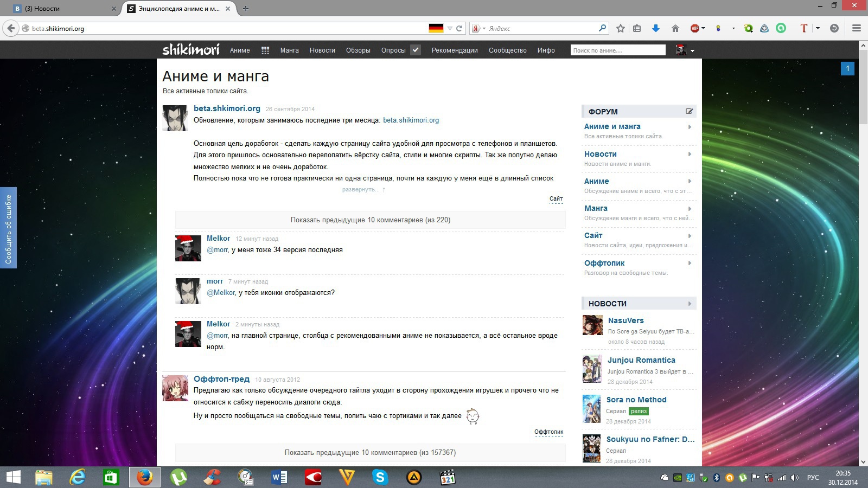Open the Firefox hamburger menu
Screen dimensions: 868x488
click(x=857, y=28)
